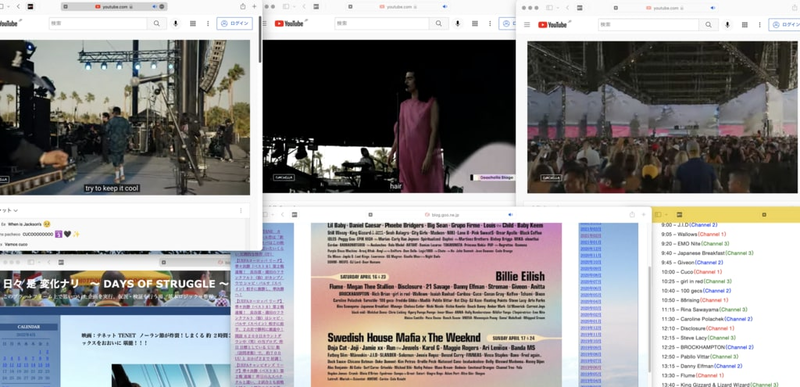800x387 pixels.
Task: Go back in left Safari window
Action: click(18, 7)
